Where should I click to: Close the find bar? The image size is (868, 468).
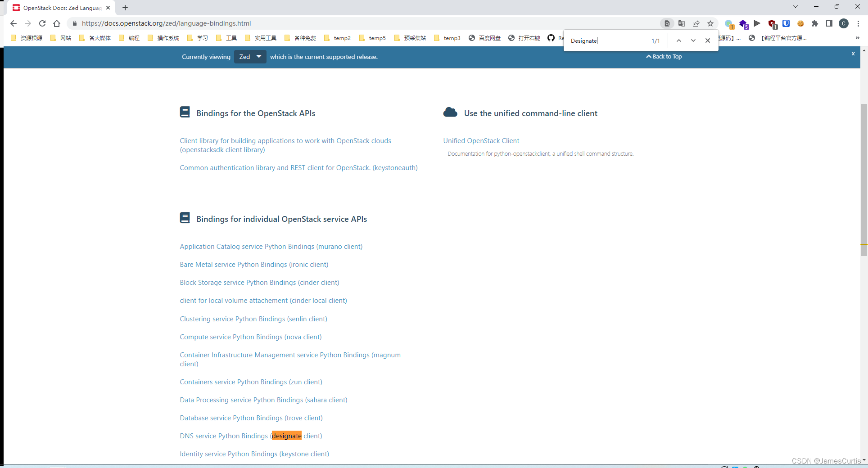708,40
